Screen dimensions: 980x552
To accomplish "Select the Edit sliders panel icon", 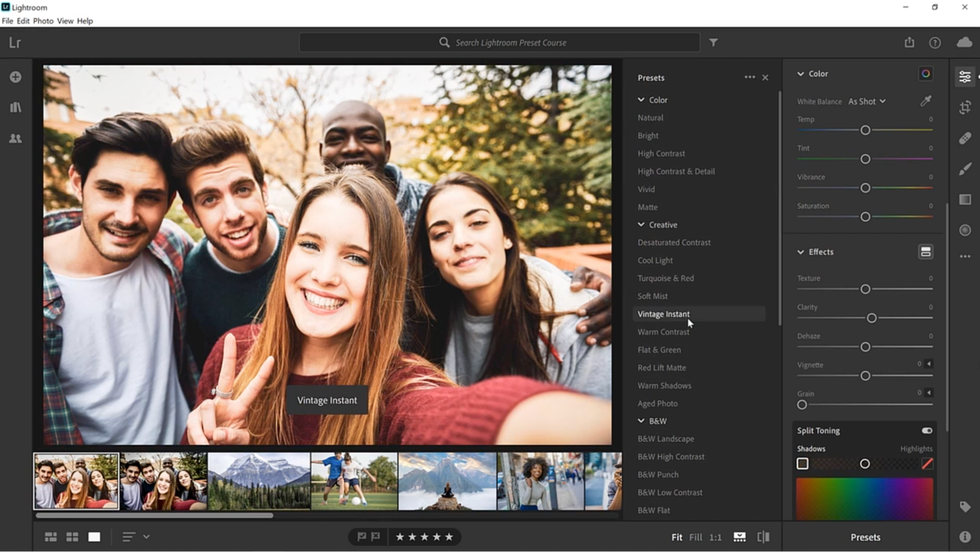I will [965, 77].
